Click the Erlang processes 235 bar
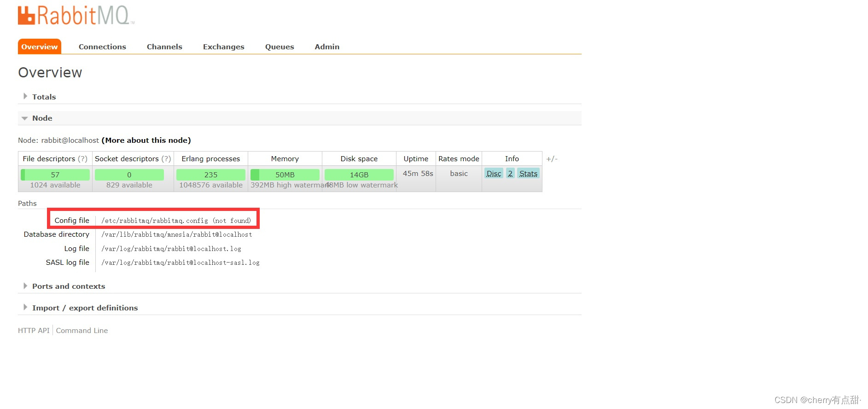Screen dimensions: 868x409 pos(211,175)
